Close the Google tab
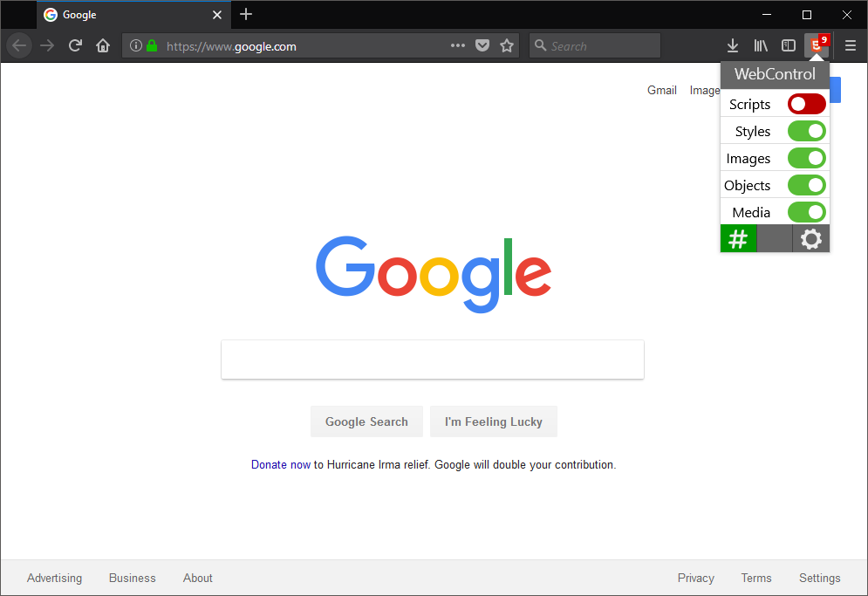 point(217,15)
